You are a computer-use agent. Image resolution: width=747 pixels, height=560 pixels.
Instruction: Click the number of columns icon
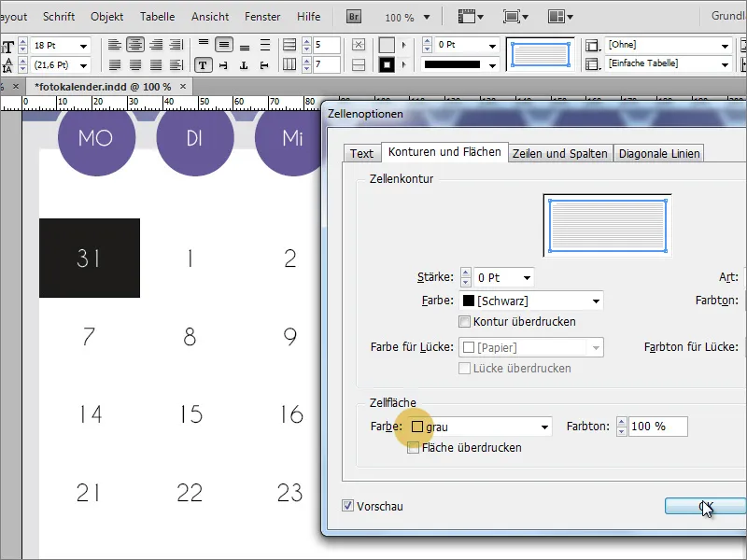pyautogui.click(x=289, y=64)
